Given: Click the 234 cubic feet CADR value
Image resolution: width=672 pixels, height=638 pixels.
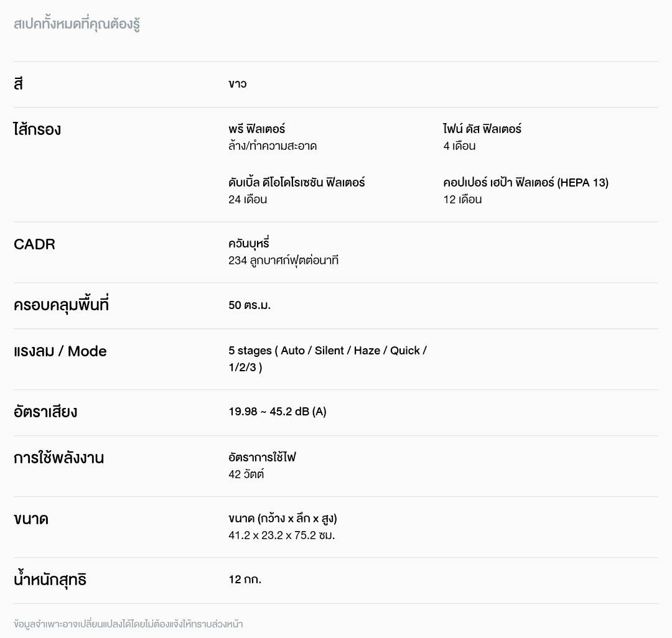Looking at the screenshot, I should click(x=283, y=261).
